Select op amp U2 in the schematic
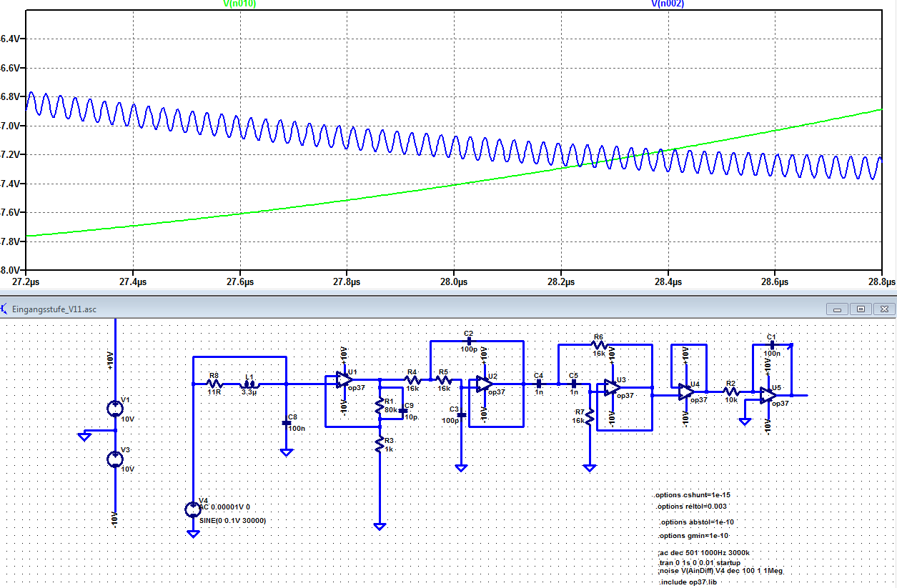This screenshot has height=588, width=897. coord(484,384)
